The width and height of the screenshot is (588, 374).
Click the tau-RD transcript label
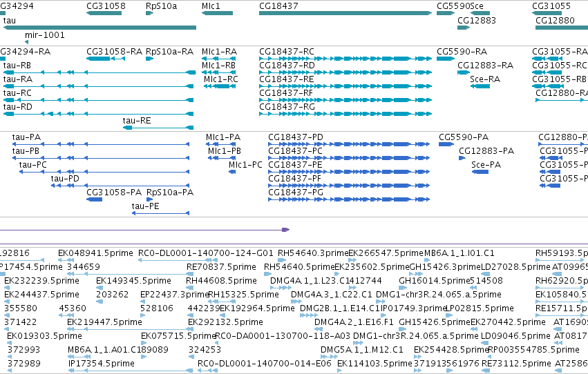tap(18, 107)
